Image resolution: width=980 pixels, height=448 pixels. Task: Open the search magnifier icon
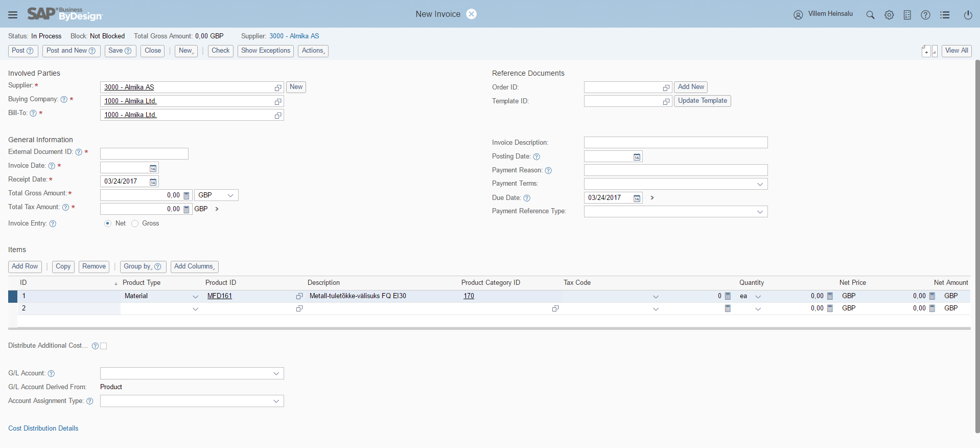[870, 15]
